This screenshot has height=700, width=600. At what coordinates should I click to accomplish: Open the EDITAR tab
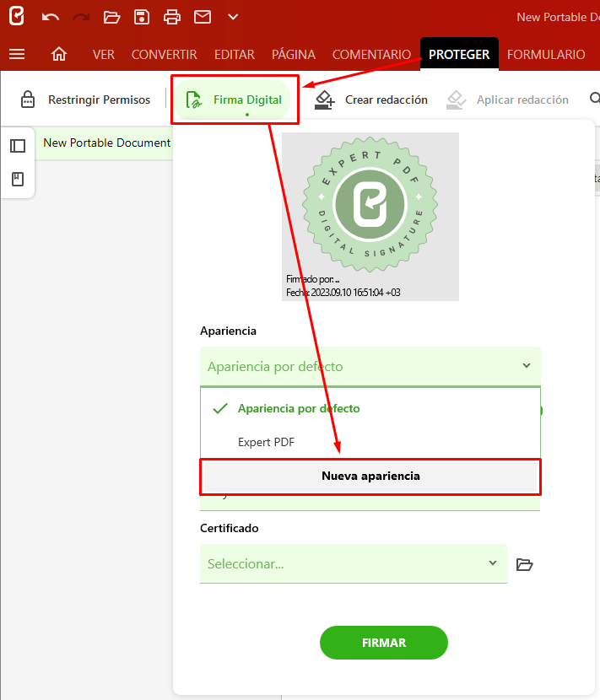click(234, 55)
